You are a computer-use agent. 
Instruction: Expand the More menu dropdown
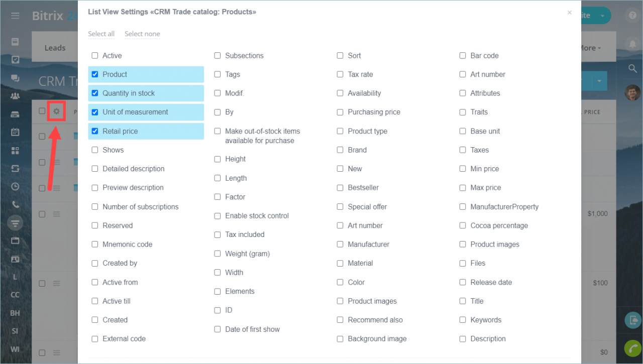(x=591, y=48)
